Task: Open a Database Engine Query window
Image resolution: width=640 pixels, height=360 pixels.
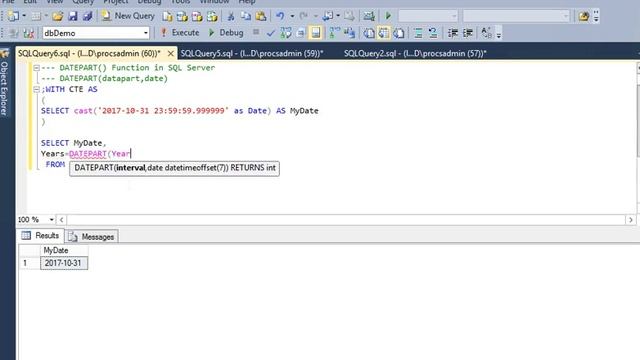Action: (167, 16)
